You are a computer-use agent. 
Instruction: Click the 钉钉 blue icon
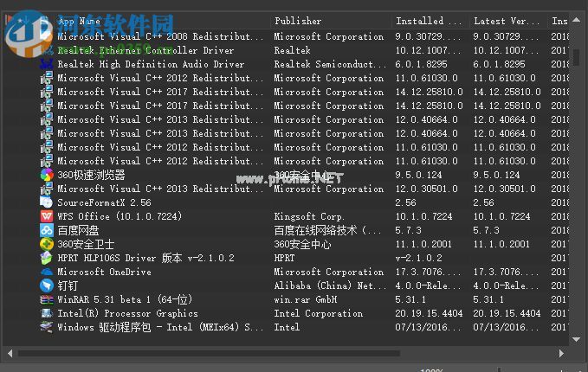click(47, 285)
